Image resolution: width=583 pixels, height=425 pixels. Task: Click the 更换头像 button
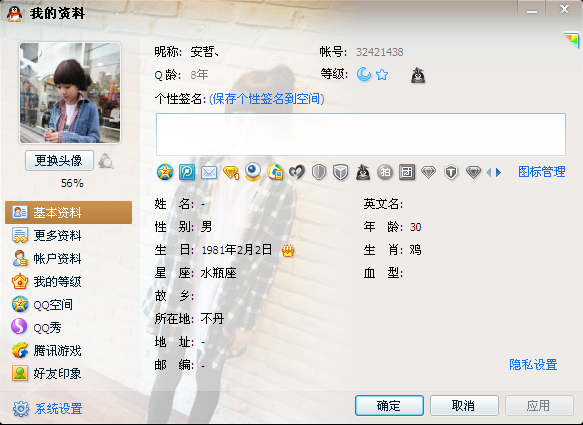tap(59, 161)
